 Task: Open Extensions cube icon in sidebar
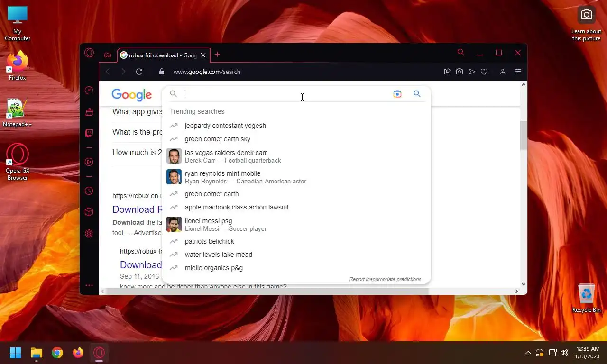(89, 212)
